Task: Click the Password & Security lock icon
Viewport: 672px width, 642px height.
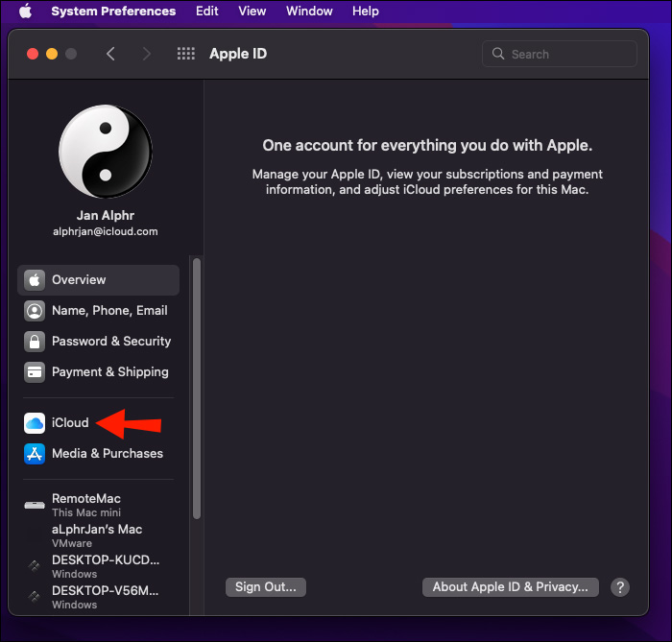Action: tap(35, 342)
